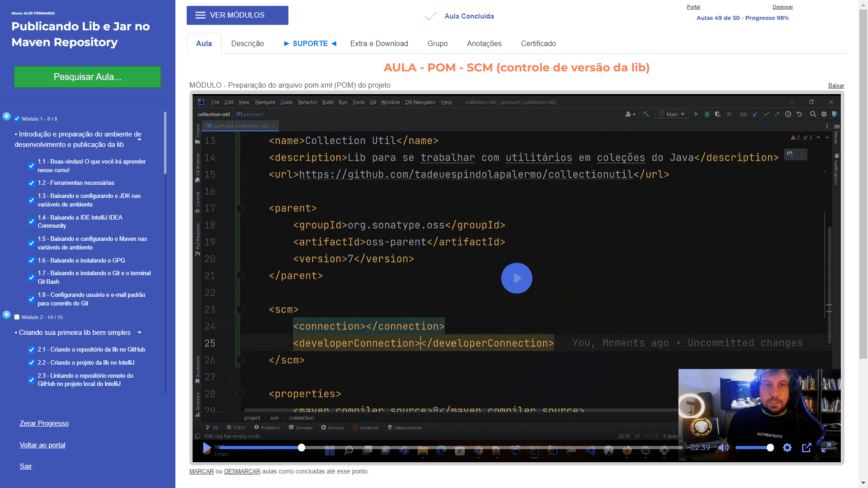Open lesson '1.6 - Baixando e instalando o GPG'
868x488 pixels.
[81, 261]
